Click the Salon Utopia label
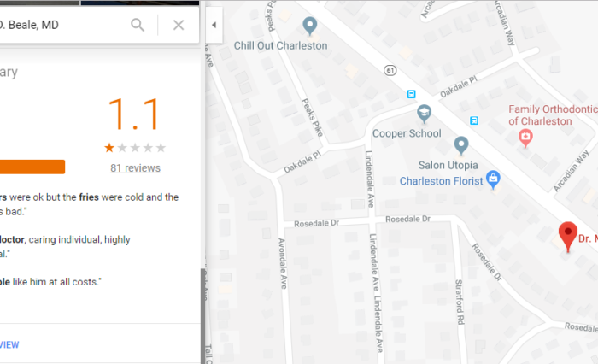 click(448, 165)
